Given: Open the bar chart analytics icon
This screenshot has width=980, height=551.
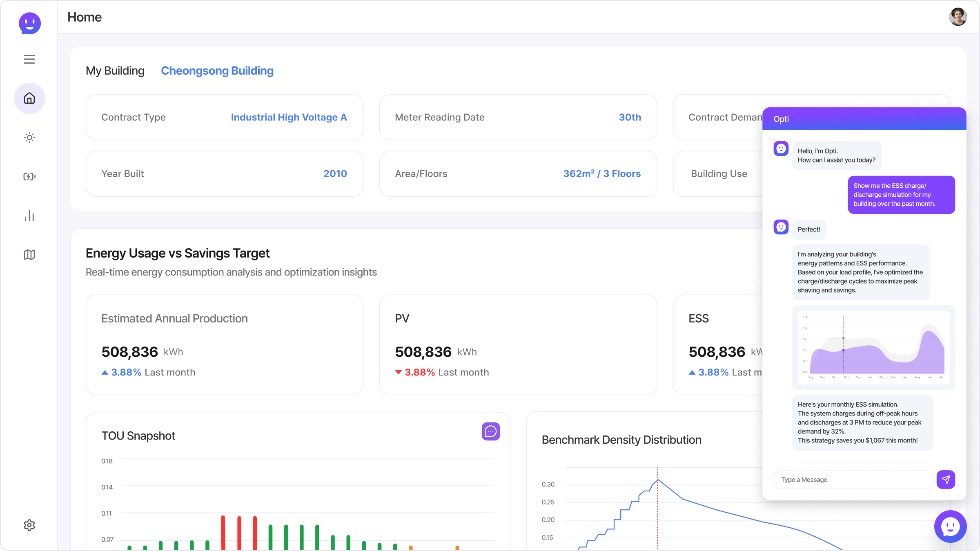Looking at the screenshot, I should pos(29,216).
